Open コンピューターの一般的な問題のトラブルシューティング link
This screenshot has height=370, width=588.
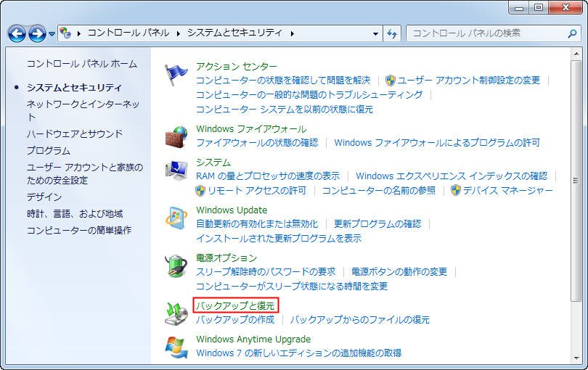coord(309,94)
